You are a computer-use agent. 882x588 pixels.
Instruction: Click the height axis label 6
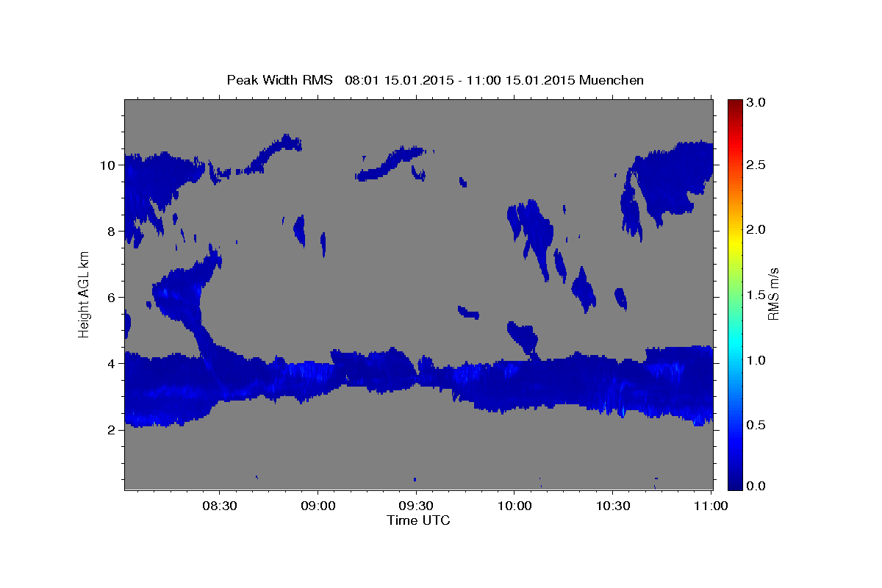[112, 298]
